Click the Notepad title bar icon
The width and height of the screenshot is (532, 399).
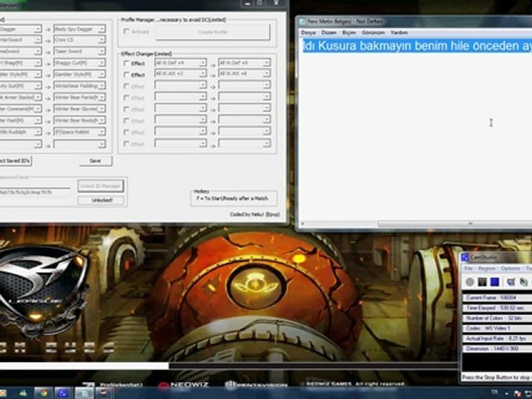point(301,22)
